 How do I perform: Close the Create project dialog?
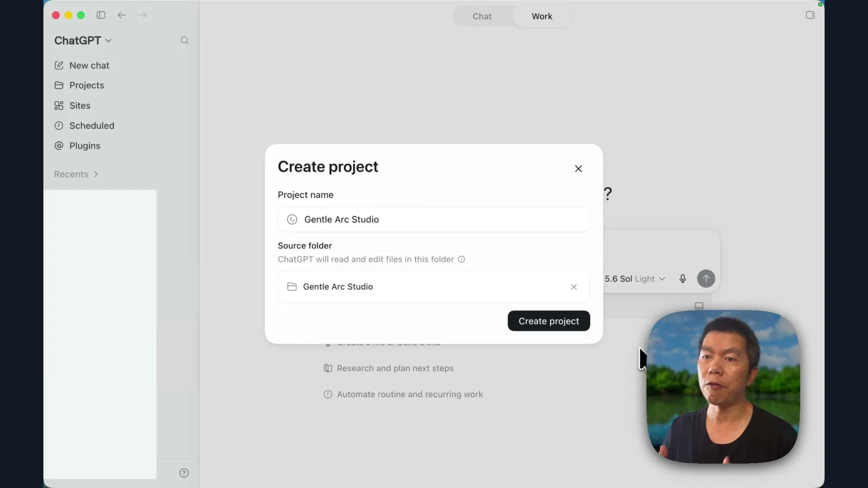pyautogui.click(x=578, y=169)
